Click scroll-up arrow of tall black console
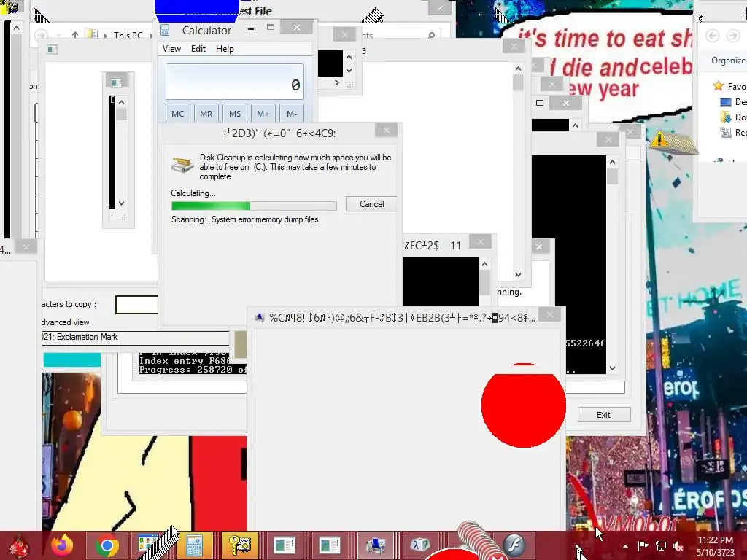 (613, 163)
